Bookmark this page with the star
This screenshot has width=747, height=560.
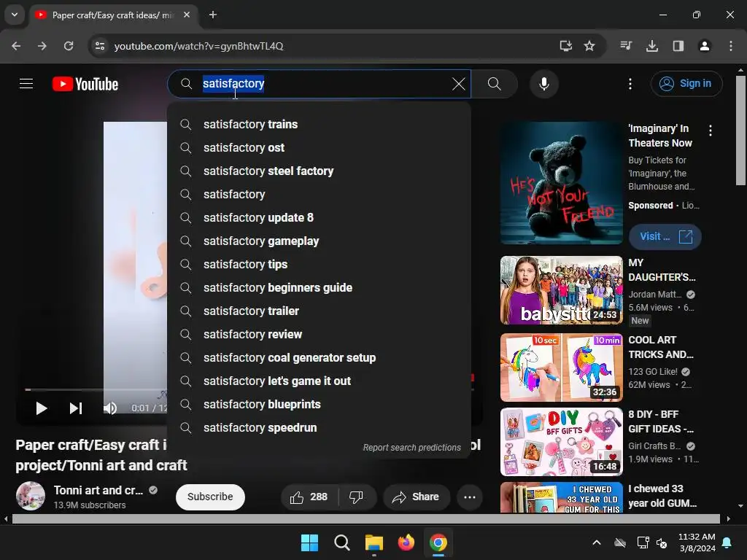[x=589, y=46]
